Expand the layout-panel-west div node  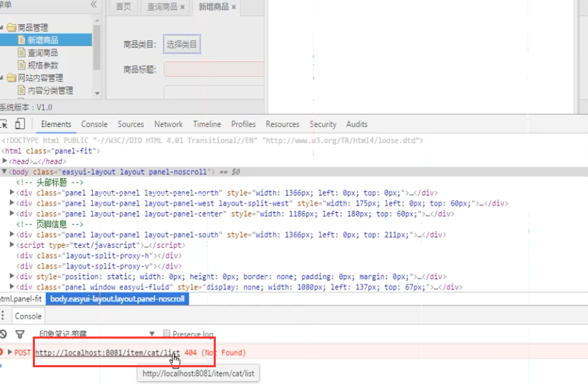coord(12,203)
